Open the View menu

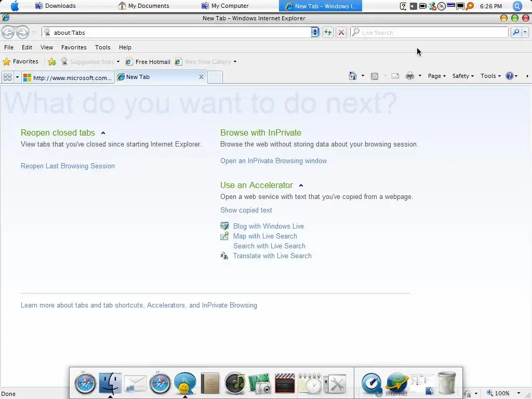[47, 47]
